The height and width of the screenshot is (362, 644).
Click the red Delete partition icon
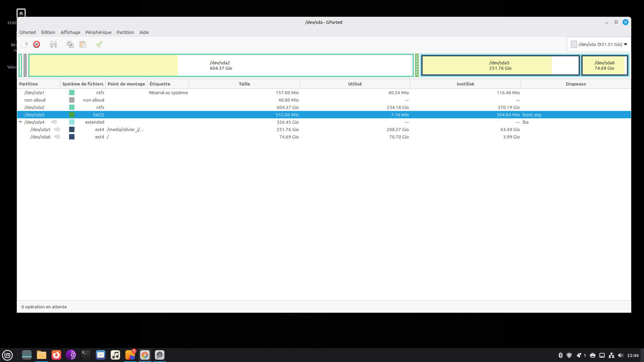pyautogui.click(x=37, y=44)
